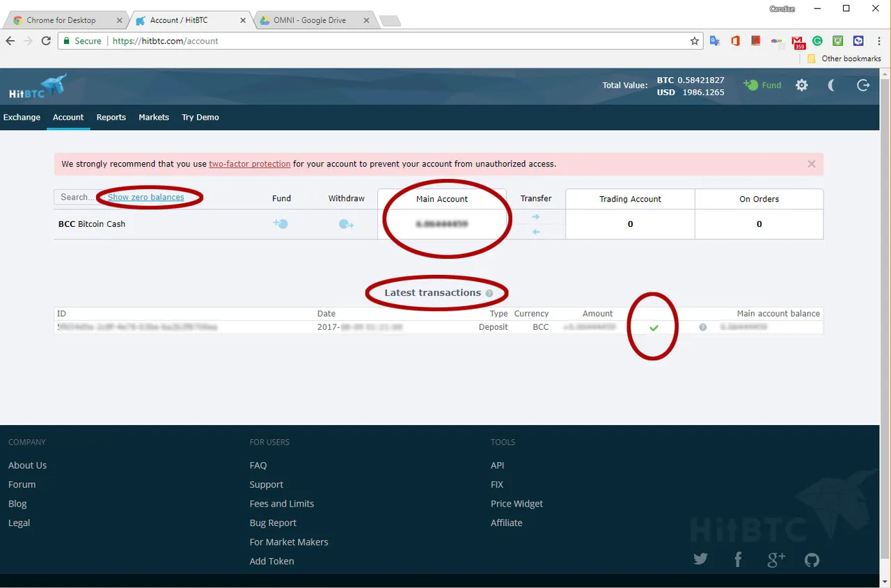Open the Try Demo tab

click(200, 117)
